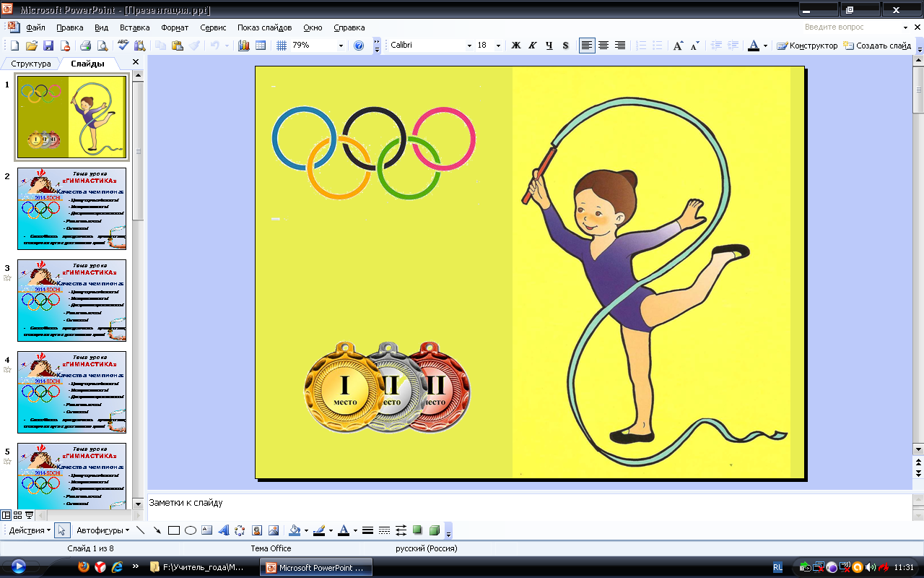This screenshot has height=578, width=924.
Task: Expand standard toolbar options
Action: (x=377, y=46)
